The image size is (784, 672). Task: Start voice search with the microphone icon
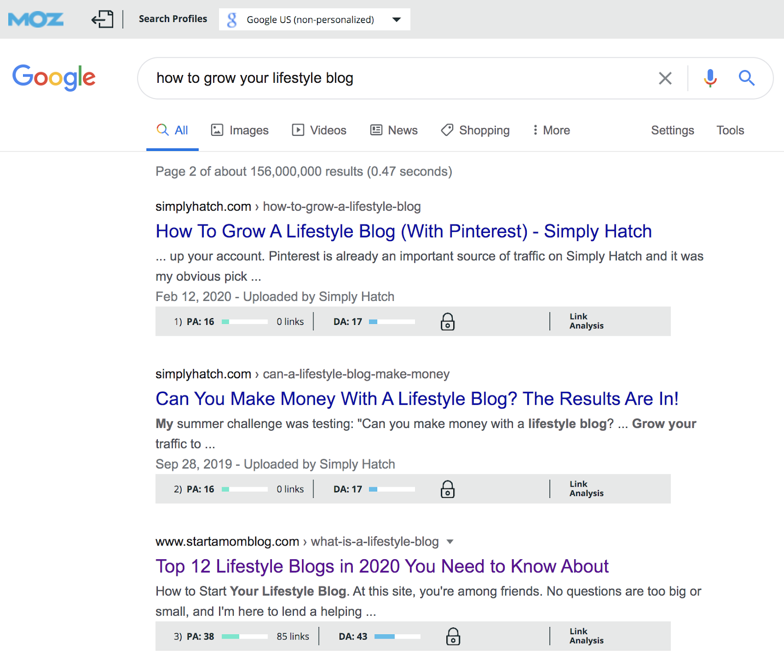tap(710, 78)
